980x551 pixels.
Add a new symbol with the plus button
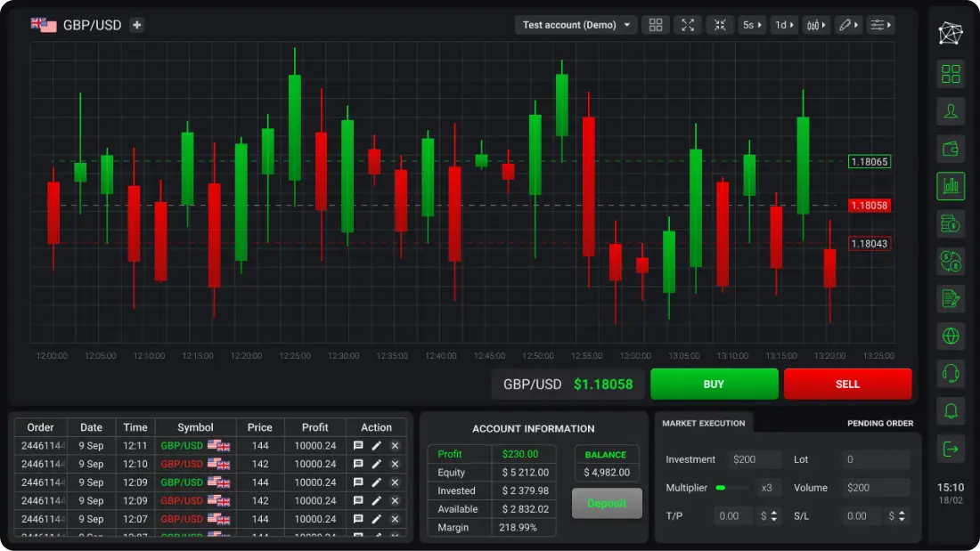click(137, 25)
